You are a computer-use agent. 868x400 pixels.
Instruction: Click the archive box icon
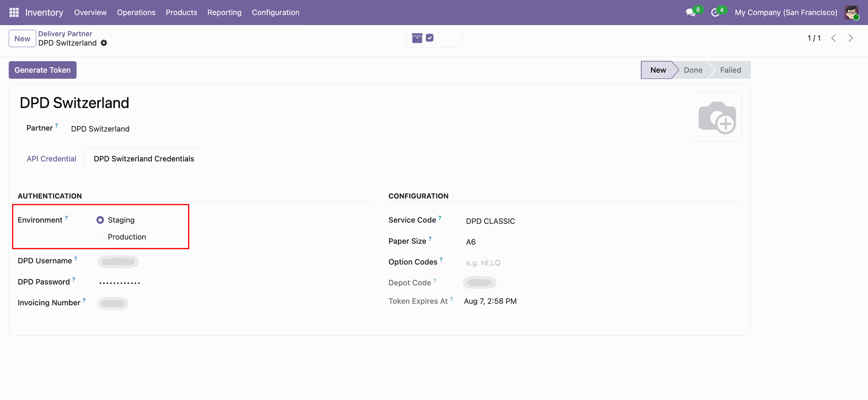coord(417,38)
